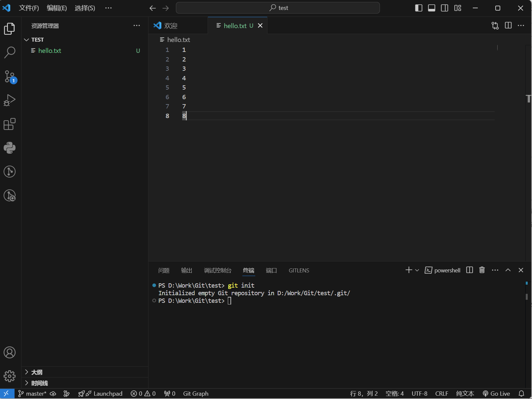This screenshot has width=532, height=399.
Task: Toggle the secondary sidebar layout button
Action: [445, 8]
